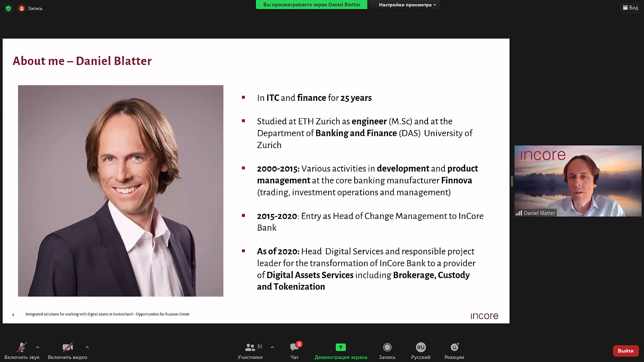The image size is (644, 362).
Task: Leave the meeting with Выйти button
Action: pos(626,351)
